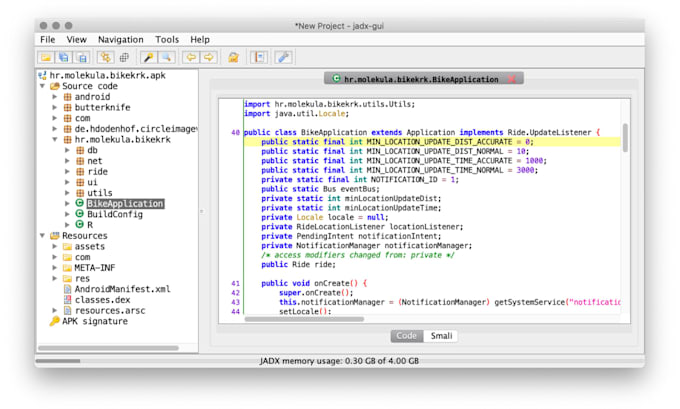The width and height of the screenshot is (680, 409).
Task: Collapse the hr.molekula.bikekrk package arrow
Action: click(55, 139)
